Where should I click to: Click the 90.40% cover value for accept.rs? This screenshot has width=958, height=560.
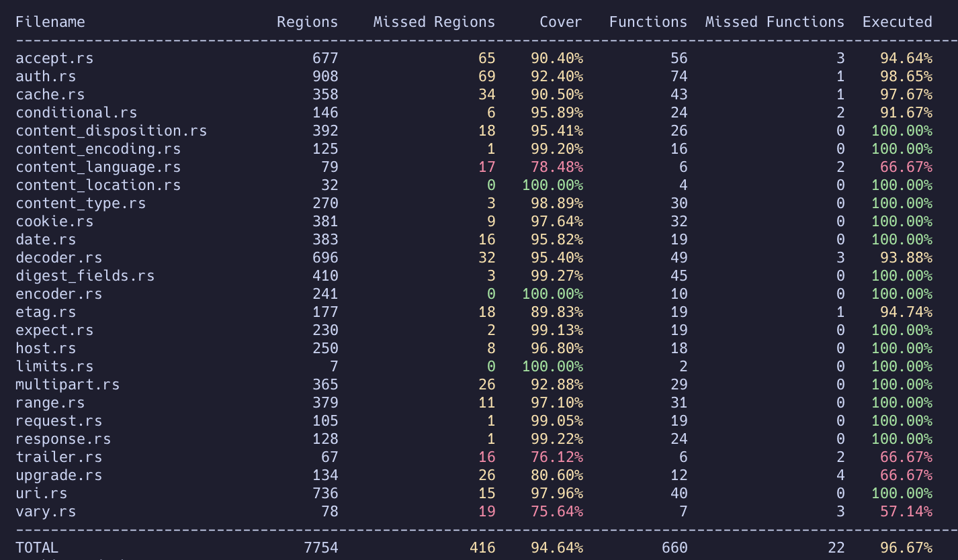[557, 58]
